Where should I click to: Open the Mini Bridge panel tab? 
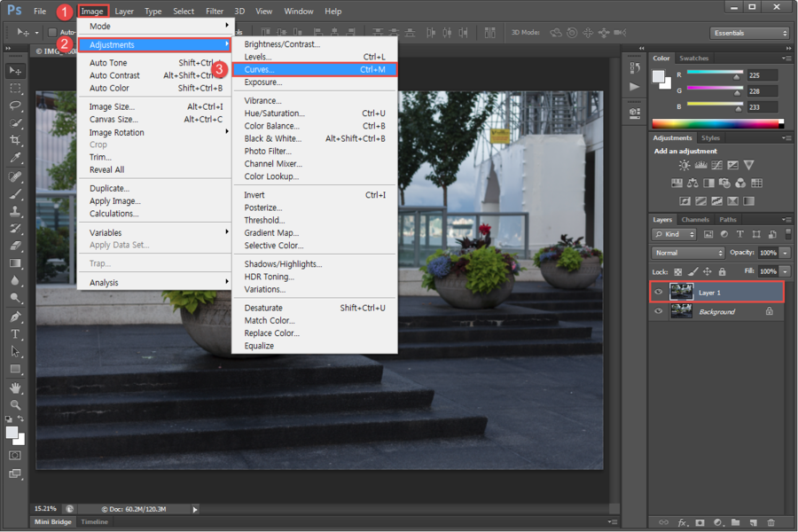coord(53,521)
